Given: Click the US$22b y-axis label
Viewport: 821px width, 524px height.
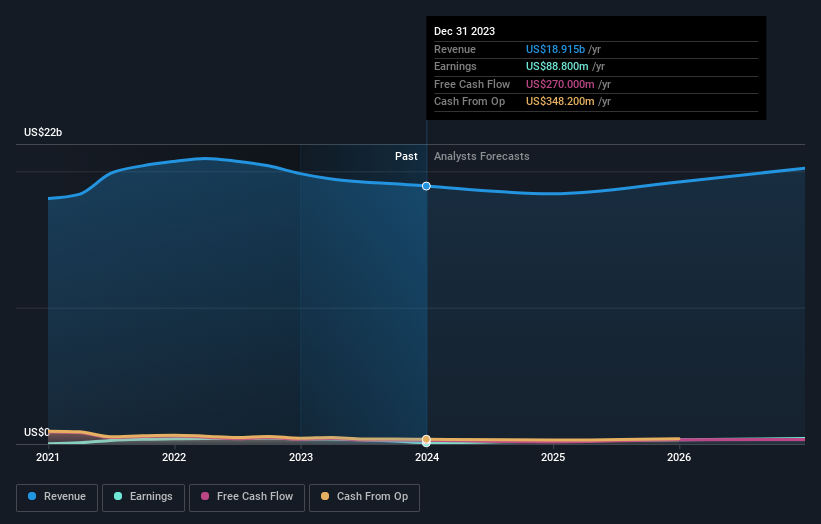Looking at the screenshot, I should pos(43,132).
